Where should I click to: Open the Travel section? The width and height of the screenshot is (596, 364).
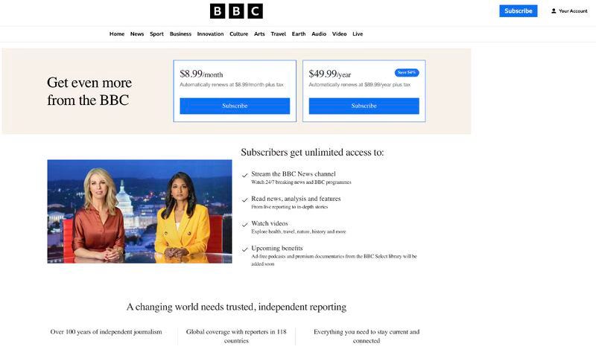pyautogui.click(x=278, y=33)
